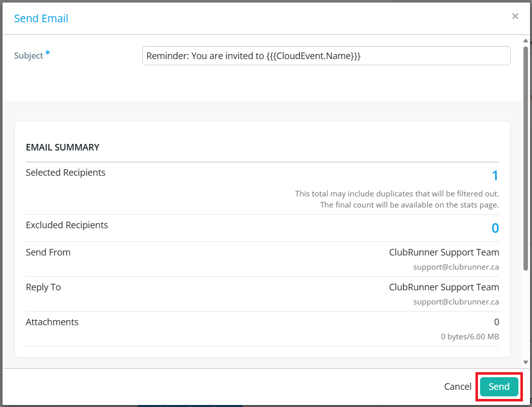Screen dimensions: 532x407
Task: Click the Send Email dialog title
Action: [x=41, y=19]
